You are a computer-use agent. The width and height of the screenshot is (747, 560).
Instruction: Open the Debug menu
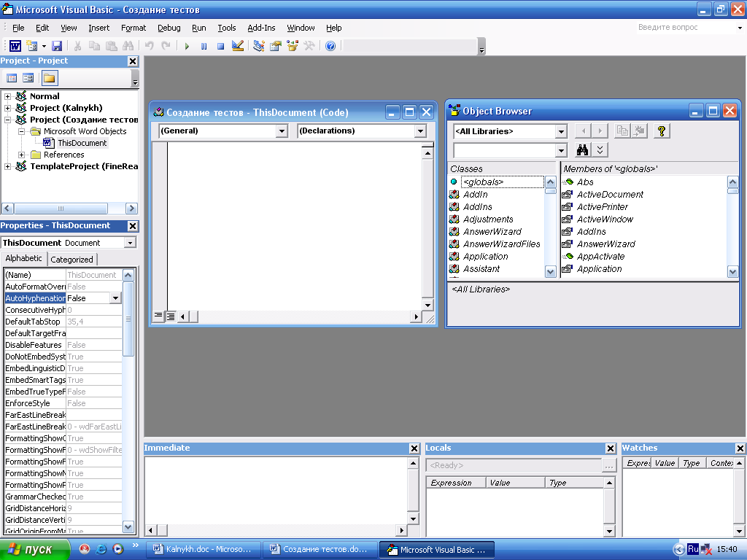tap(169, 28)
